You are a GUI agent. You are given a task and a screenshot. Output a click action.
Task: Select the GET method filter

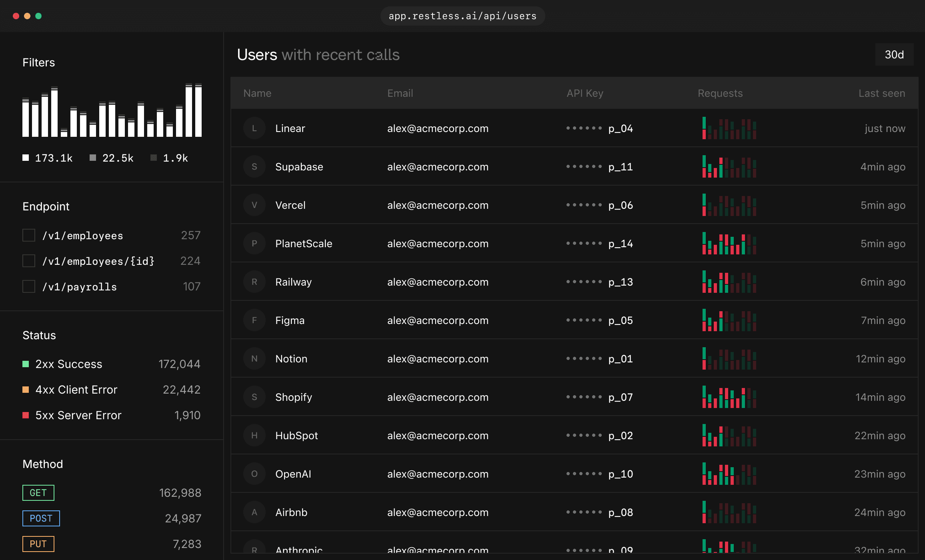coord(38,493)
